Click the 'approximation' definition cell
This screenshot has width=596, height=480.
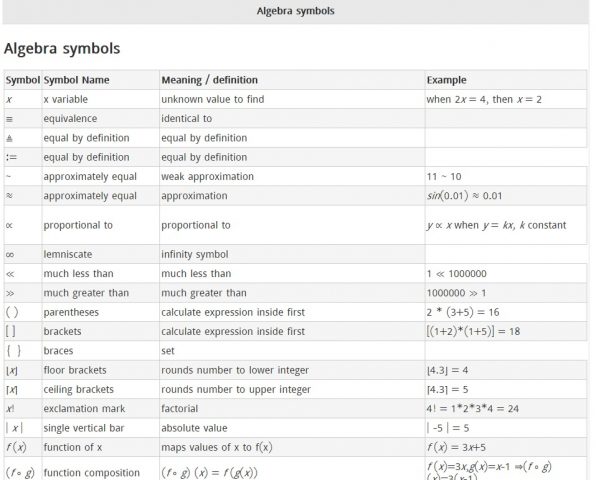coord(194,196)
